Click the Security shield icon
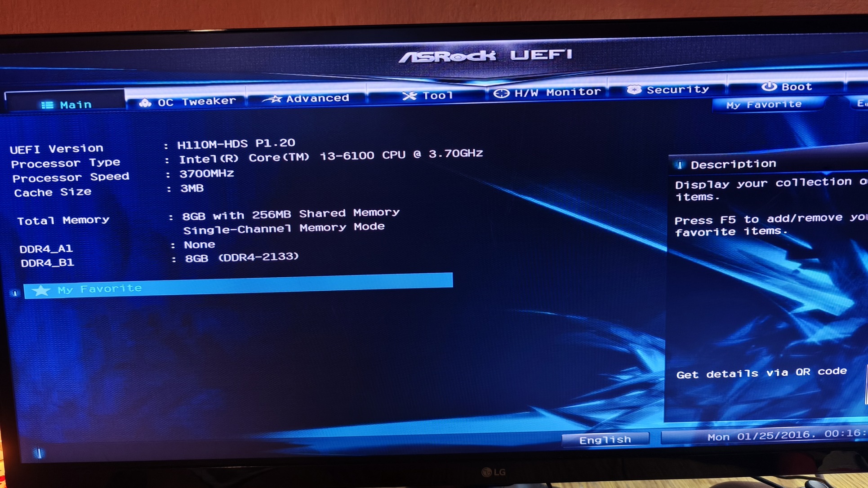The image size is (868, 488). pos(634,90)
